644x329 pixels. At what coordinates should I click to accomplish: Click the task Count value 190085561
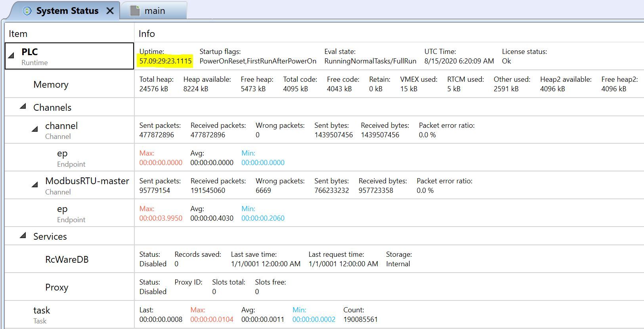click(361, 319)
